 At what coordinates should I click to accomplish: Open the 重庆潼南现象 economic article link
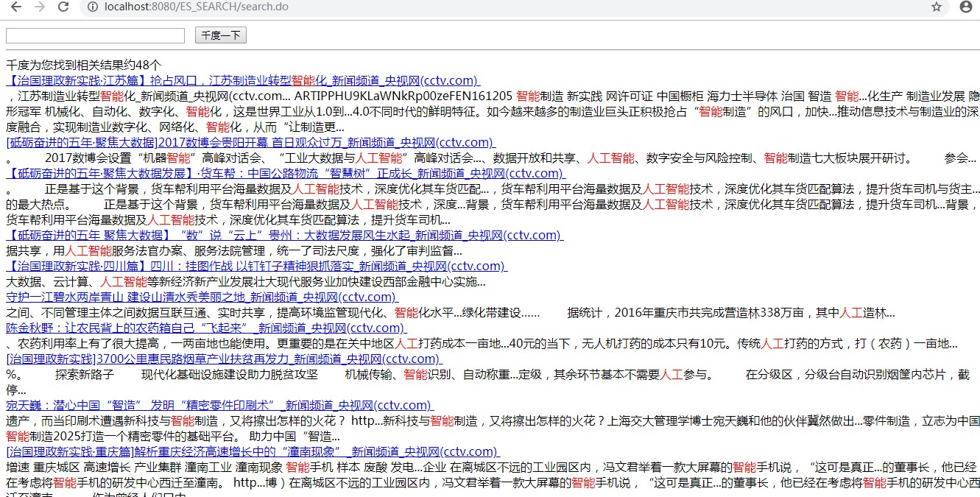pyautogui.click(x=243, y=451)
